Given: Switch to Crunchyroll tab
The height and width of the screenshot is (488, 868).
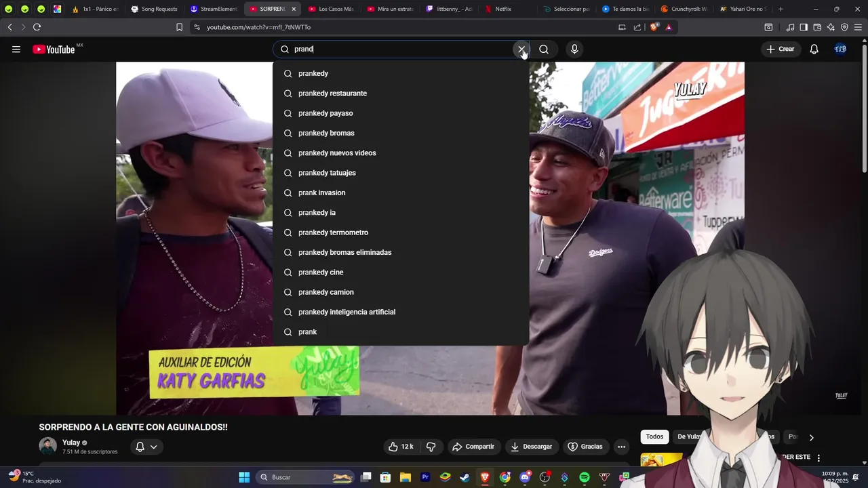Looking at the screenshot, I should (x=684, y=9).
